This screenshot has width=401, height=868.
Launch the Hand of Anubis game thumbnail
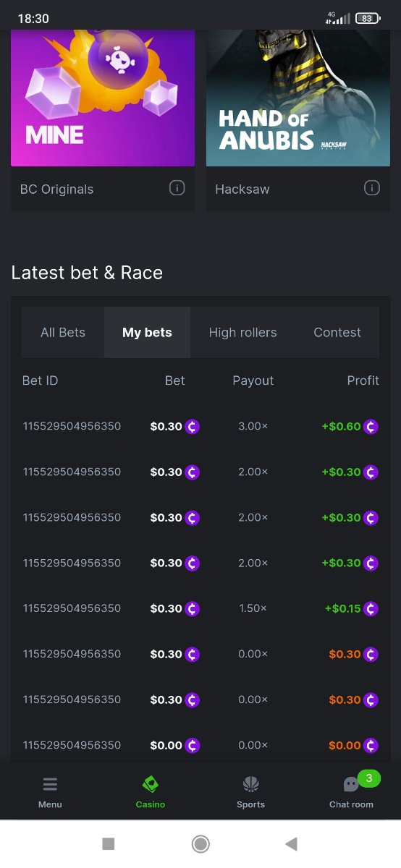point(298,98)
